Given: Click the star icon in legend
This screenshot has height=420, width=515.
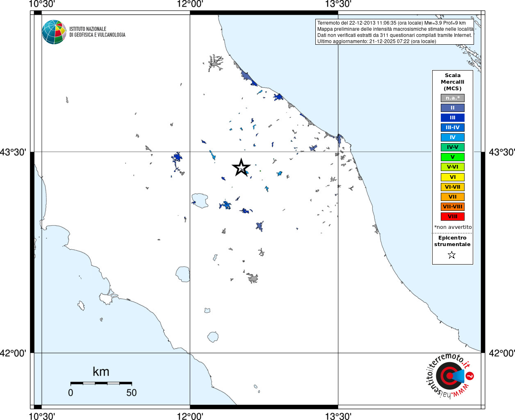Looking at the screenshot, I should tap(452, 255).
